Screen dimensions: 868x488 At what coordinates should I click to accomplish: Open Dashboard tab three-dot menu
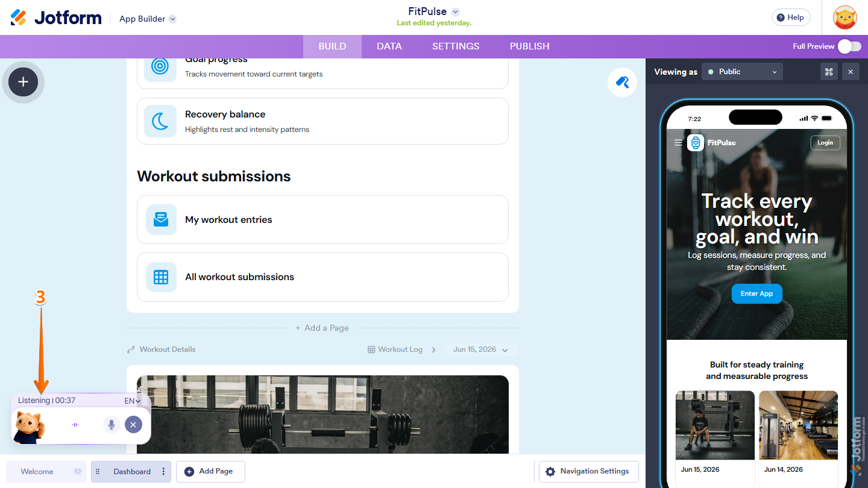[x=163, y=472]
